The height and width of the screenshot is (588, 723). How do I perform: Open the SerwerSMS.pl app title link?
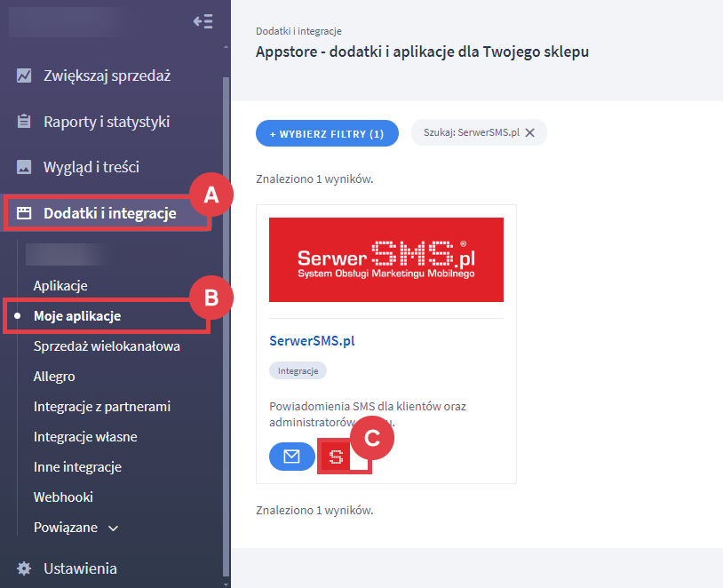[312, 340]
